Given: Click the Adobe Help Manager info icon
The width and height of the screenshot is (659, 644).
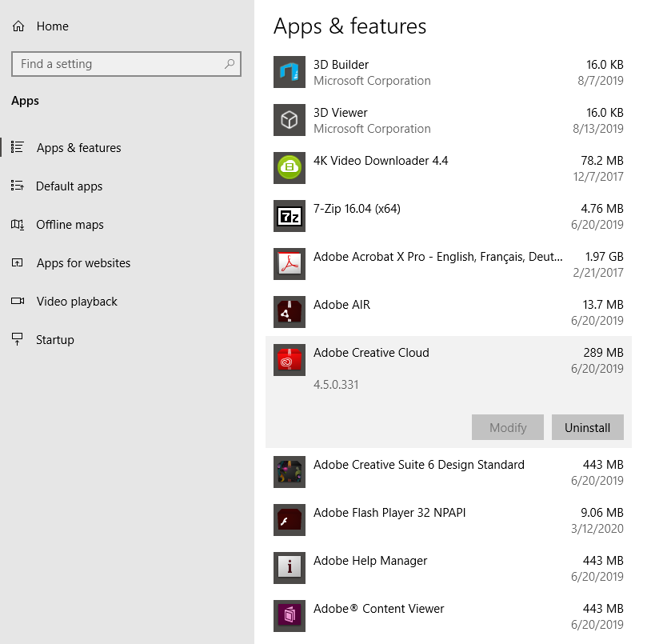Looking at the screenshot, I should [290, 568].
